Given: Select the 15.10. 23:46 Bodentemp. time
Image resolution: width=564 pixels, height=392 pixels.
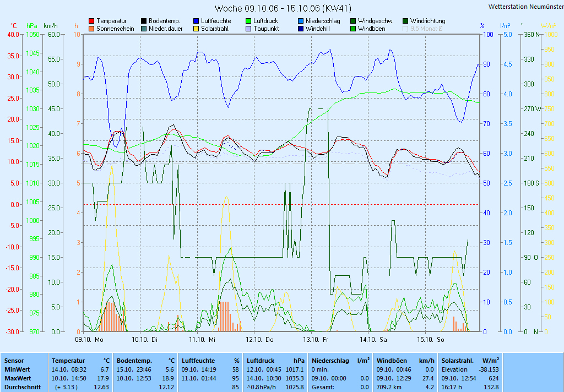Looking at the screenshot, I should point(134,370).
